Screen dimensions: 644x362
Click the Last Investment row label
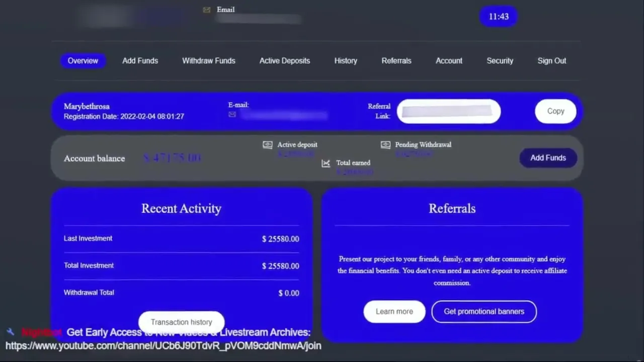[88, 238]
